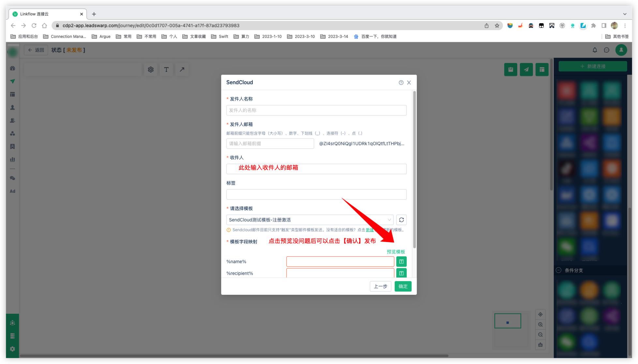Click the 返回 back button
Image resolution: width=638 pixels, height=364 pixels.
tap(36, 50)
